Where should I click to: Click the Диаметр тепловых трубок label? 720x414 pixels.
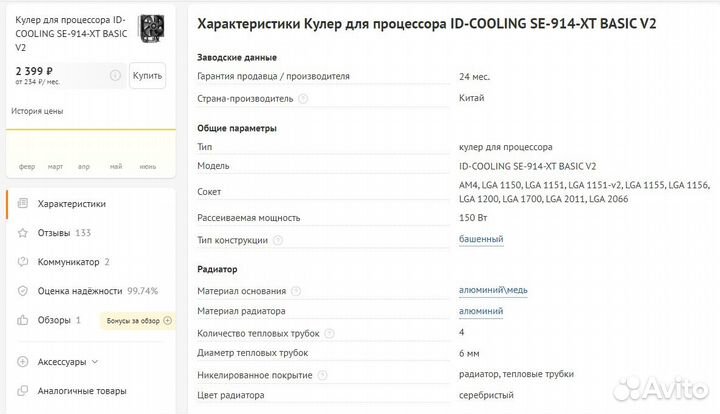[x=253, y=353]
